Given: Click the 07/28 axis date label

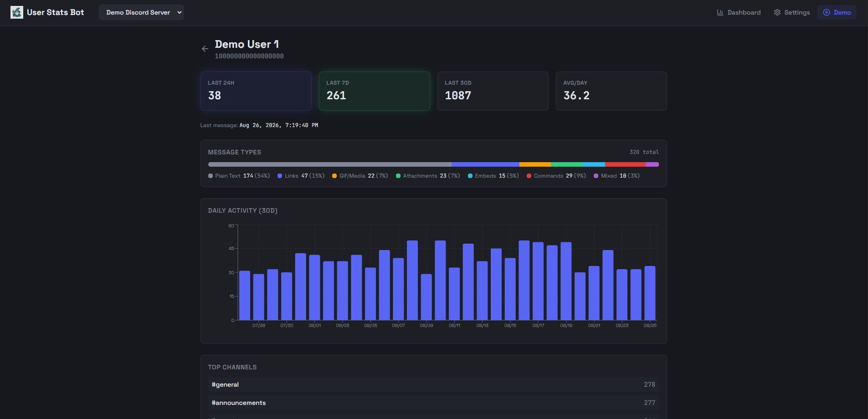Looking at the screenshot, I should 259,326.
